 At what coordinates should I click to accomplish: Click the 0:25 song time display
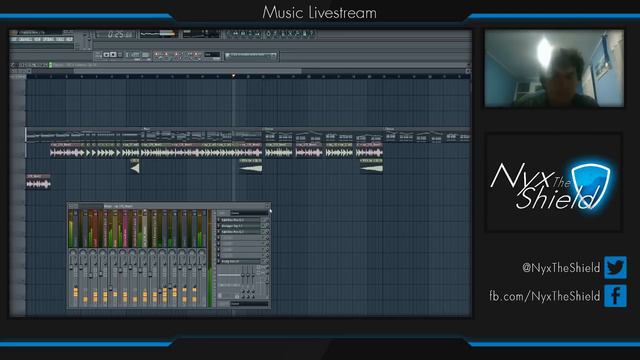(118, 35)
